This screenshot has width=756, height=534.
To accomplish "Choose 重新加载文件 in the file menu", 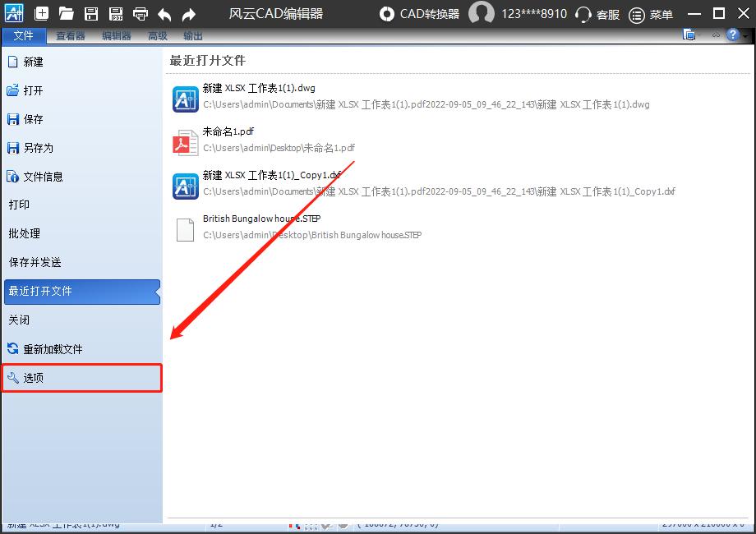I will pyautogui.click(x=82, y=349).
